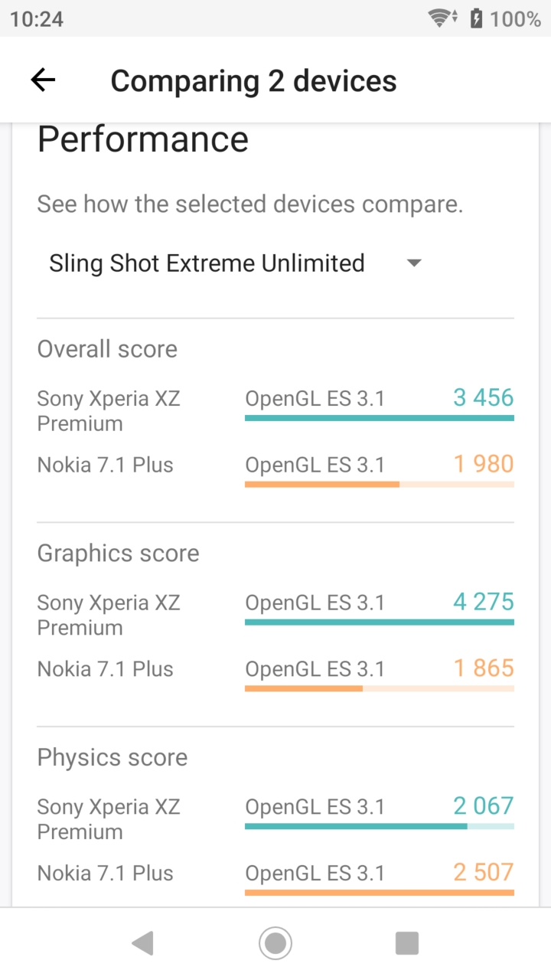Tap the Android home circle button

(x=275, y=943)
